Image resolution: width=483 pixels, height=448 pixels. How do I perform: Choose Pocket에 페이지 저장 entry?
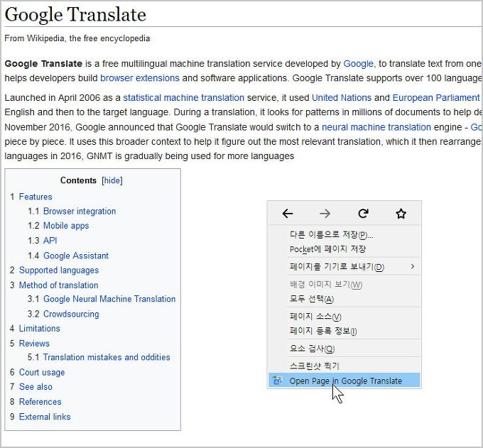coord(344,249)
